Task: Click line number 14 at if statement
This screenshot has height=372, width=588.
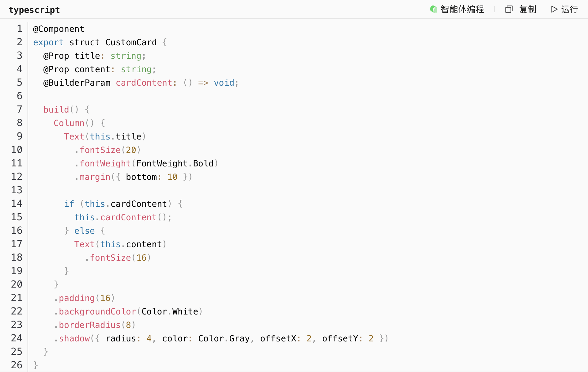Action: click(x=17, y=203)
